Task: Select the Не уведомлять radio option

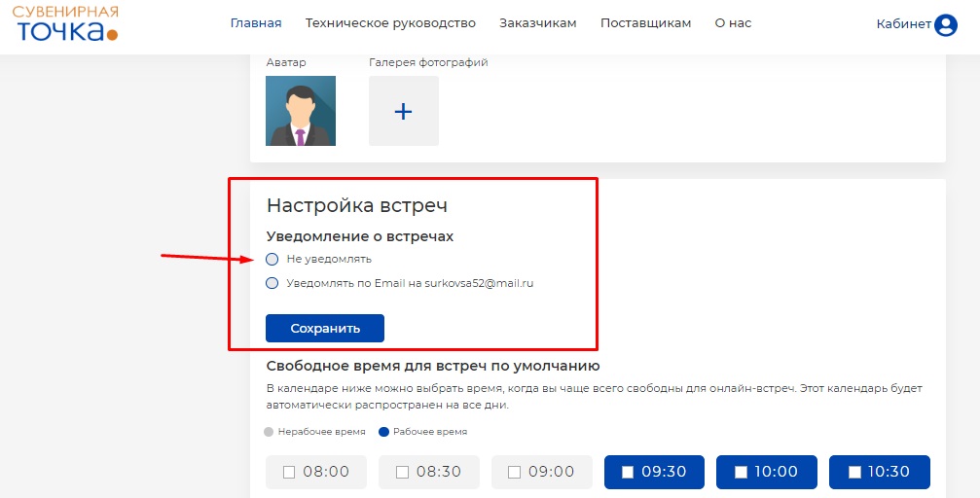Action: (272, 260)
